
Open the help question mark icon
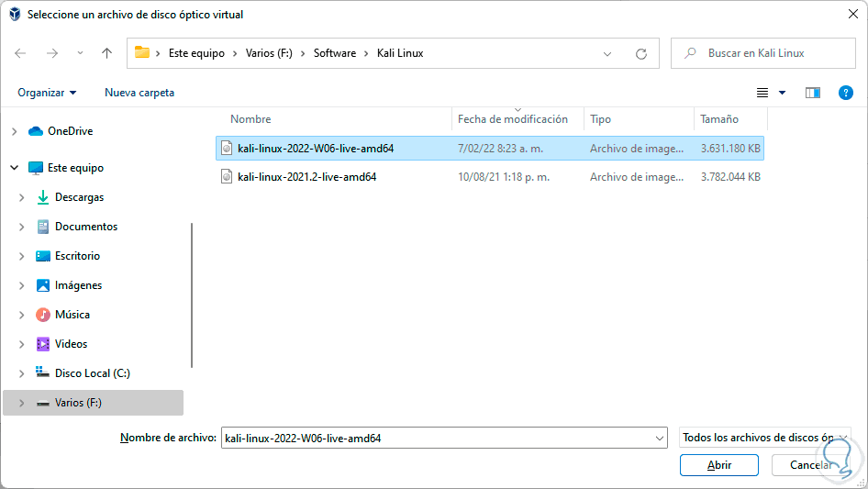[846, 93]
